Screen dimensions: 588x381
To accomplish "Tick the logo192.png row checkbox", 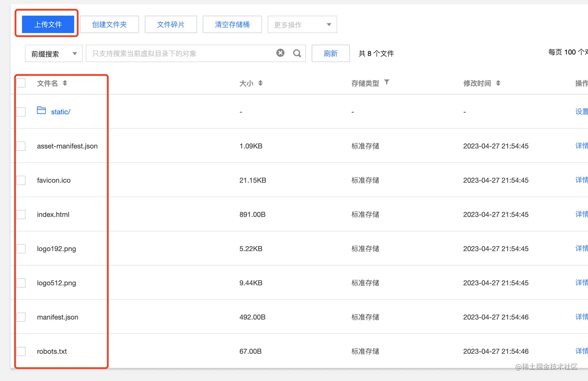I will tap(21, 249).
